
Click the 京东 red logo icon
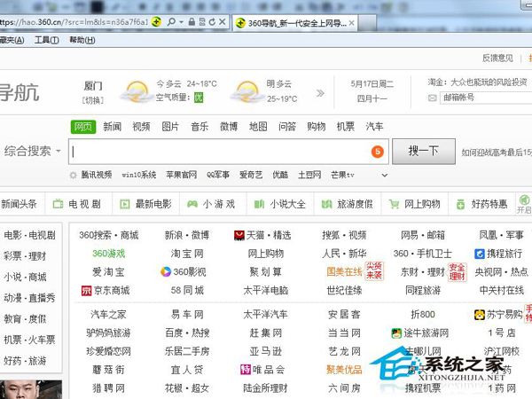[86, 291]
